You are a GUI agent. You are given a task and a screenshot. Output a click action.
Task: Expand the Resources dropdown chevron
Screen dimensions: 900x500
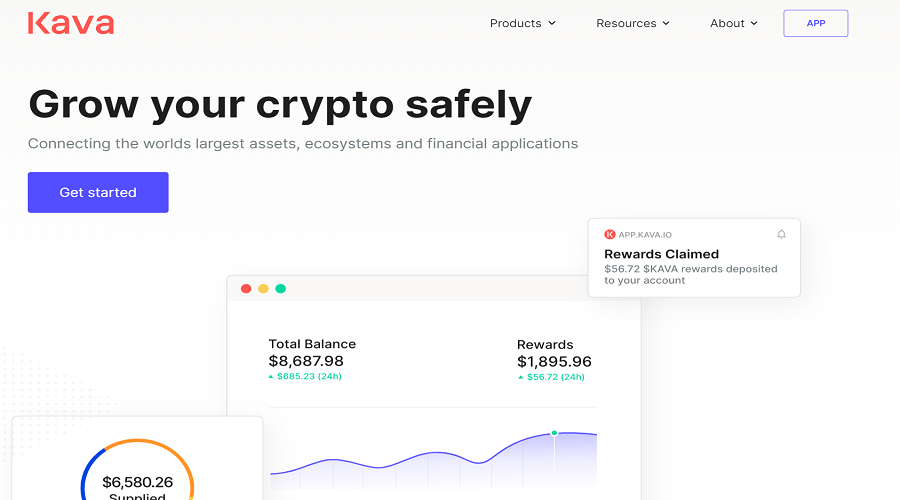click(666, 24)
